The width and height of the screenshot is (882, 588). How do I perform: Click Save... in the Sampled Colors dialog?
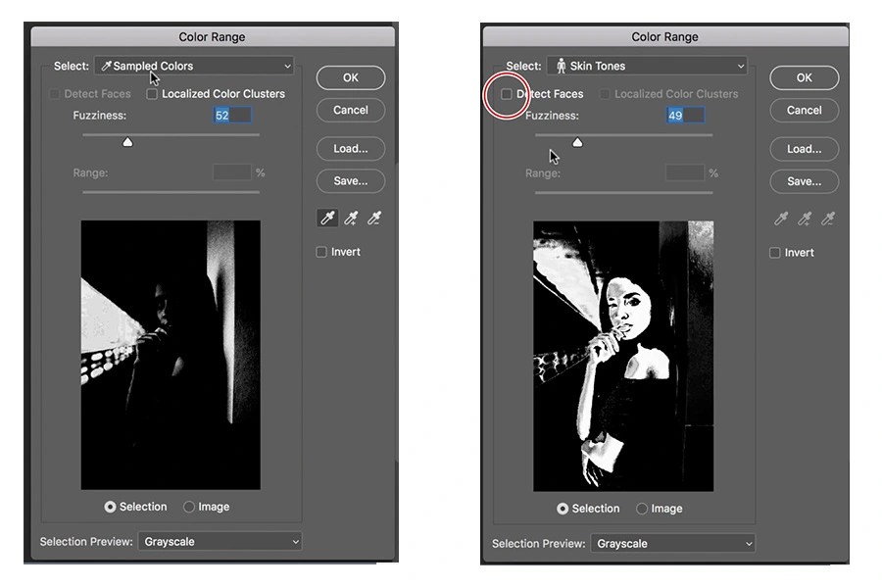tap(351, 180)
